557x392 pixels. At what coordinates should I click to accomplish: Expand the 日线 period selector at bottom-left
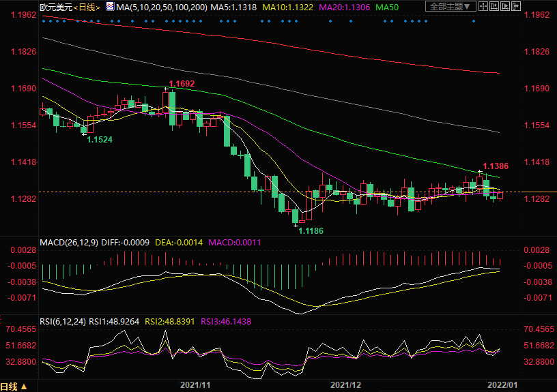[x=14, y=387]
